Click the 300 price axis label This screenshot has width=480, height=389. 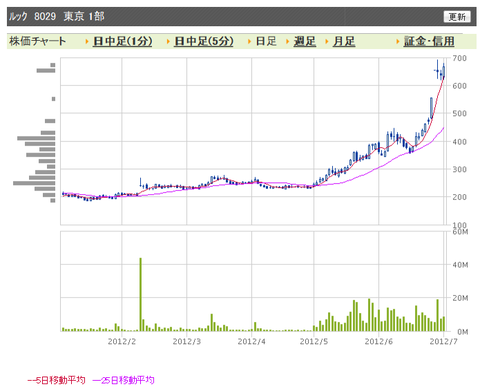(x=460, y=169)
